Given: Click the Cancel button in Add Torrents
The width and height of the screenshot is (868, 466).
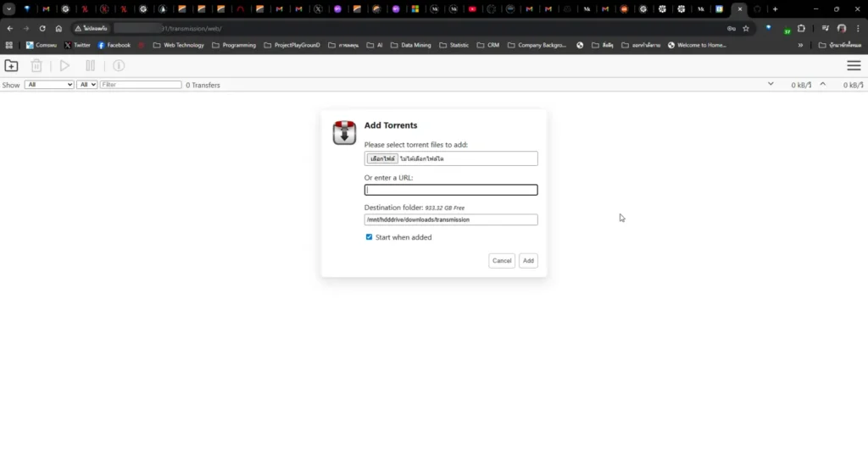Looking at the screenshot, I should (502, 261).
